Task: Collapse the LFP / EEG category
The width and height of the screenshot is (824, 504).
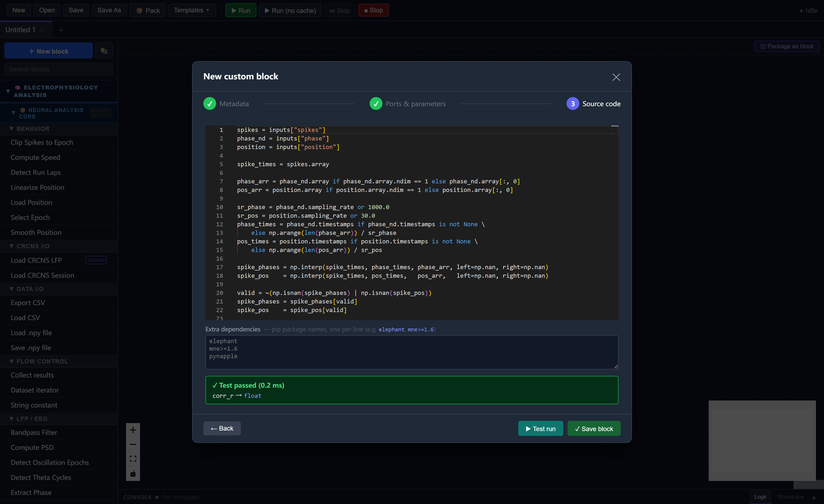Action: pyautogui.click(x=11, y=418)
